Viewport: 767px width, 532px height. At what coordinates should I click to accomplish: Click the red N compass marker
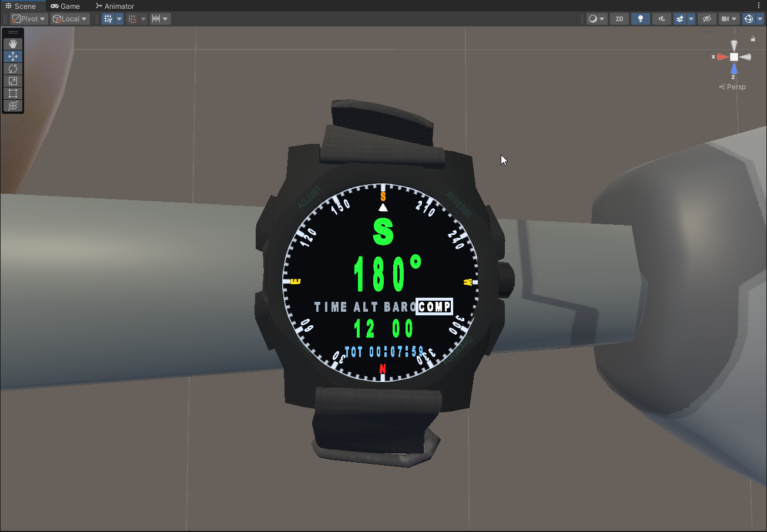383,369
